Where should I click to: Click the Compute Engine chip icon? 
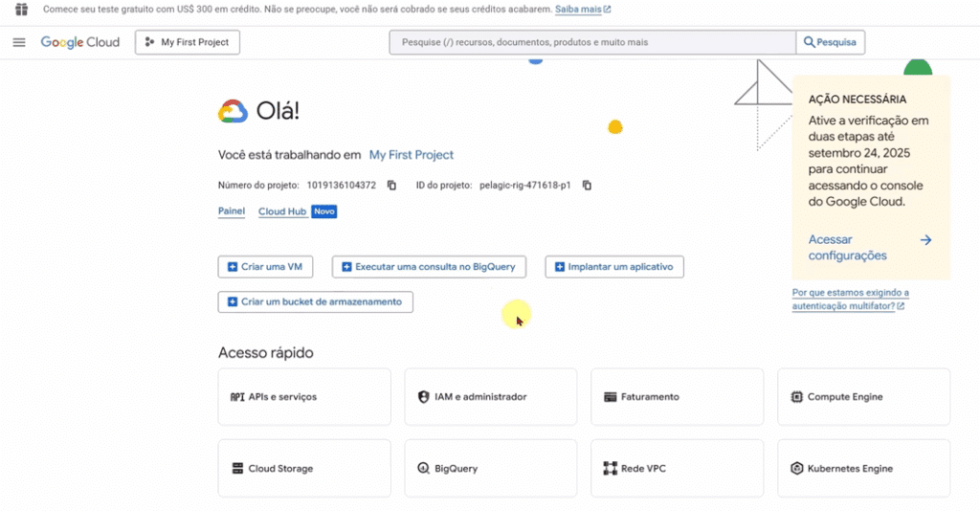(x=796, y=397)
